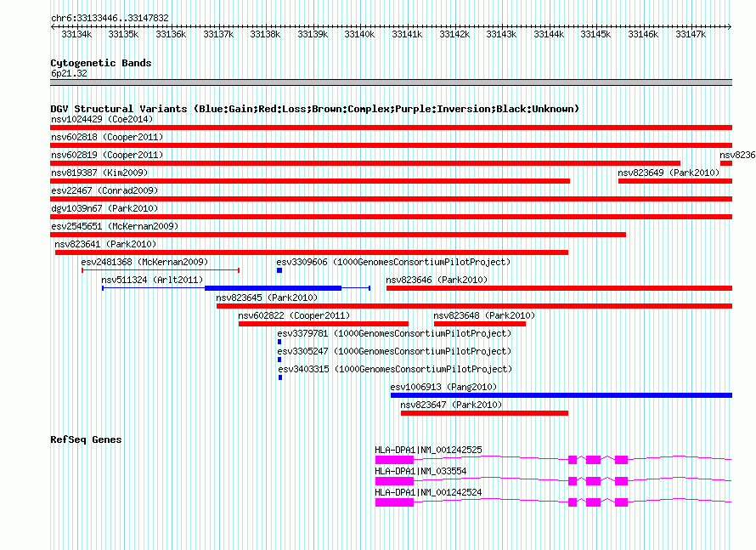Image resolution: width=756 pixels, height=550 pixels.
Task: Open esv3379781 (1000GenomesConsortiumPilotProject) label
Action: tap(394, 333)
